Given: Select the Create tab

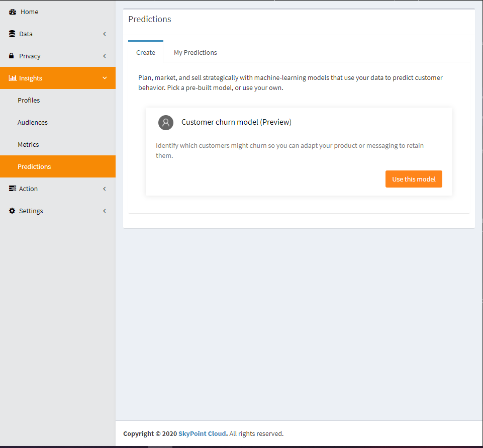Looking at the screenshot, I should pyautogui.click(x=146, y=52).
